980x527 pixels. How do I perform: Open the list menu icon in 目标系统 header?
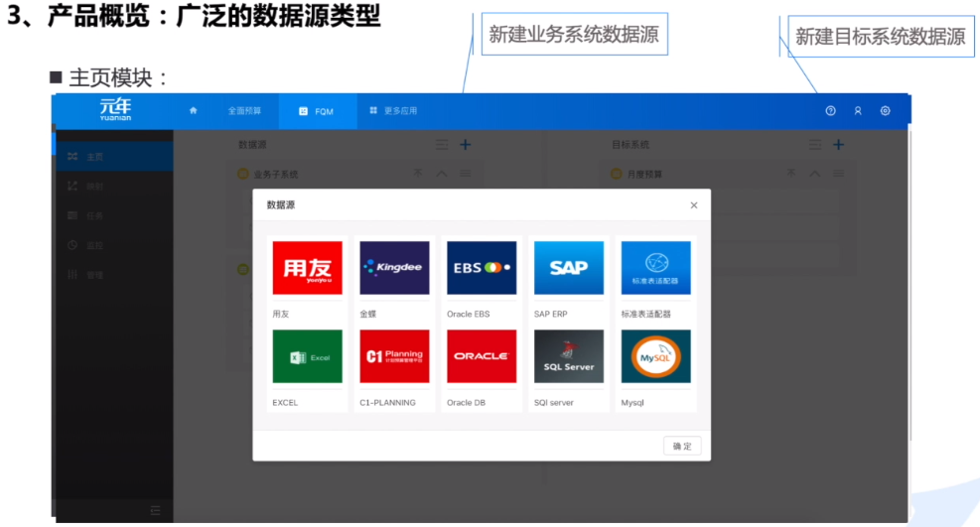coord(815,145)
